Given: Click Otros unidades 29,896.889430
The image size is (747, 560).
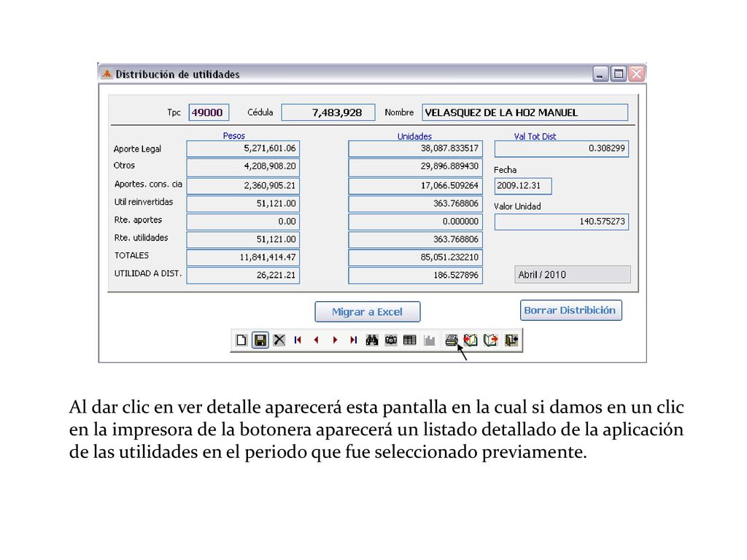Looking at the screenshot, I should pyautogui.click(x=415, y=167).
